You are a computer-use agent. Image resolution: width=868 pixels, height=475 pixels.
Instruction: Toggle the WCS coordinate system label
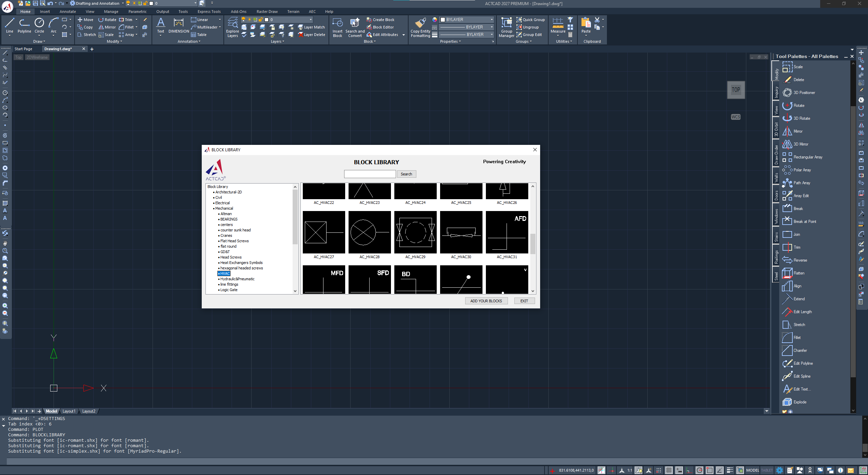[x=736, y=117]
